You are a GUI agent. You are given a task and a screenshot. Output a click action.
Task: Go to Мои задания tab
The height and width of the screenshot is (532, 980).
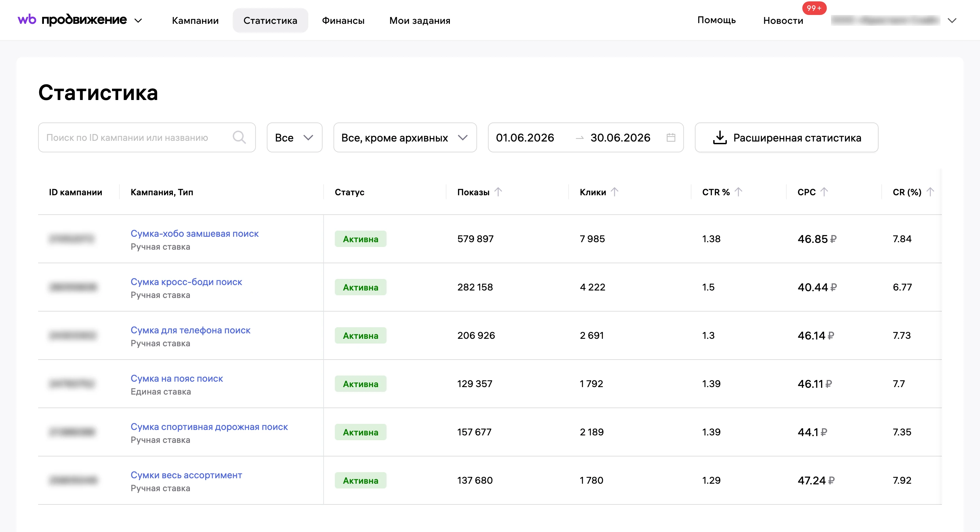click(x=420, y=20)
